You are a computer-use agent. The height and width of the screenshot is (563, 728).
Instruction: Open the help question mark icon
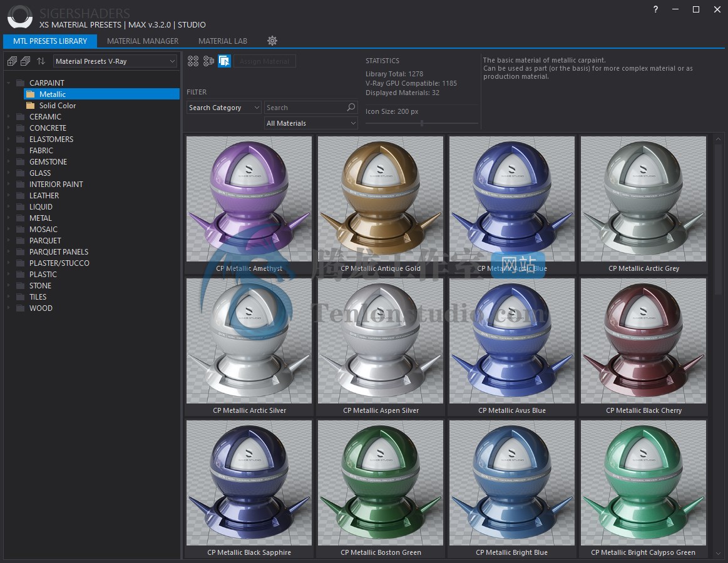(655, 9)
